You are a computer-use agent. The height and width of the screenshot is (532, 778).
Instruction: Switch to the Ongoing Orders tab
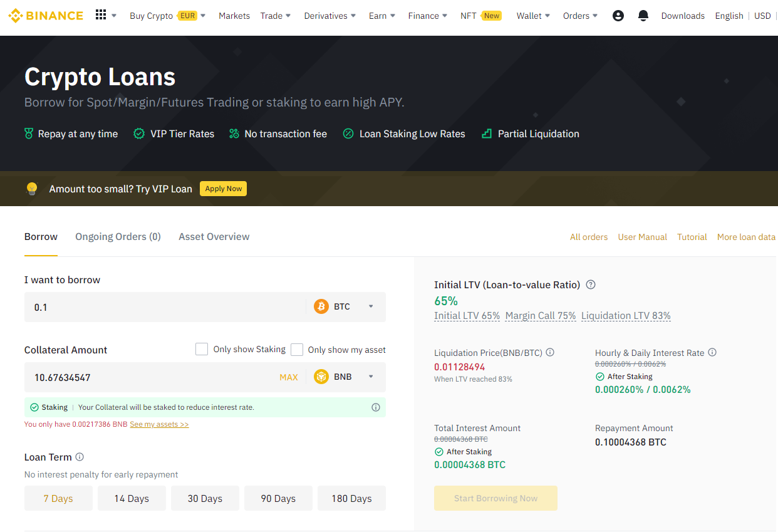[x=118, y=236]
